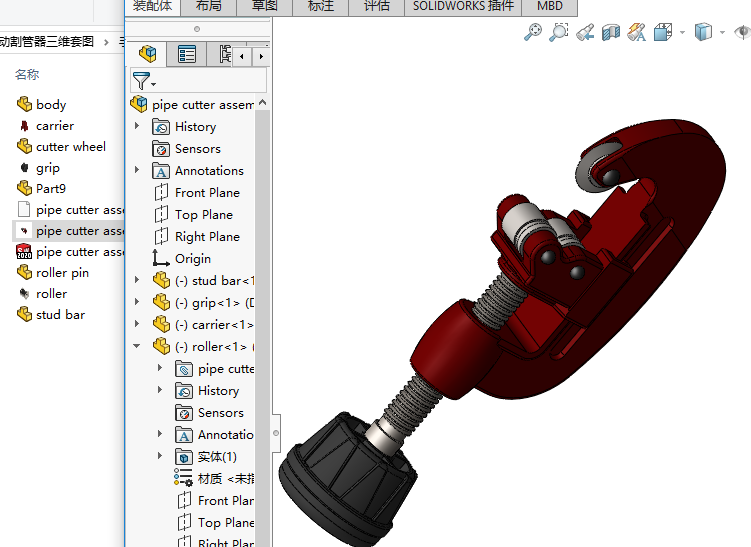Click the Previous View icon
Screen dimensions: 751x547
coord(585,32)
